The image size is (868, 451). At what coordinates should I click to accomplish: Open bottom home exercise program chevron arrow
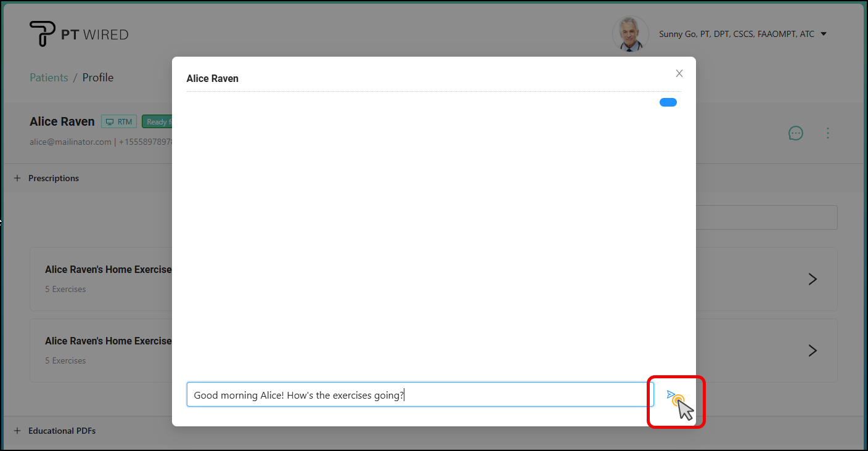(812, 351)
